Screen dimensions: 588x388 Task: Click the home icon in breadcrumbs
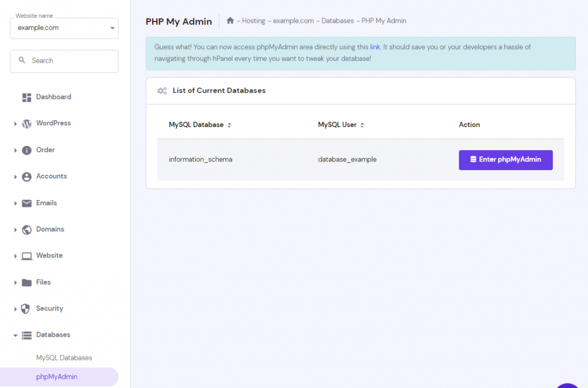[x=229, y=20]
